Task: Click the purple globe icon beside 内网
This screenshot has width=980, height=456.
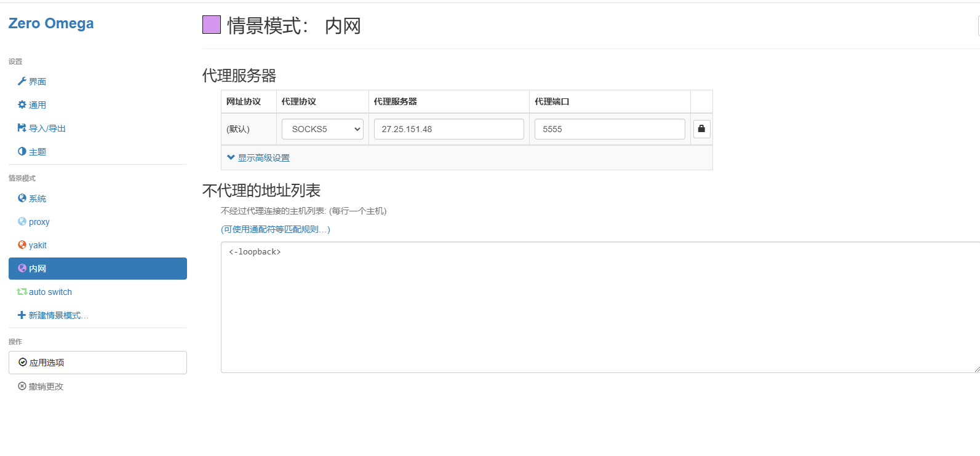Action: point(22,268)
